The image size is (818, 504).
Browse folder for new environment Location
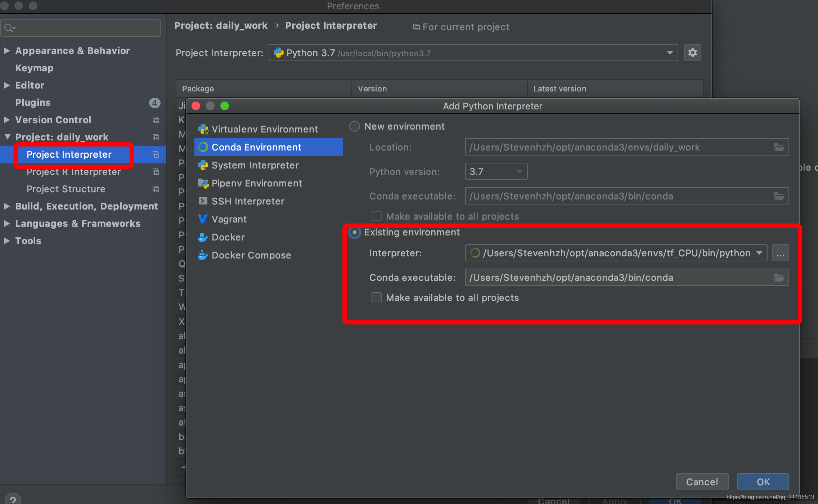point(779,147)
